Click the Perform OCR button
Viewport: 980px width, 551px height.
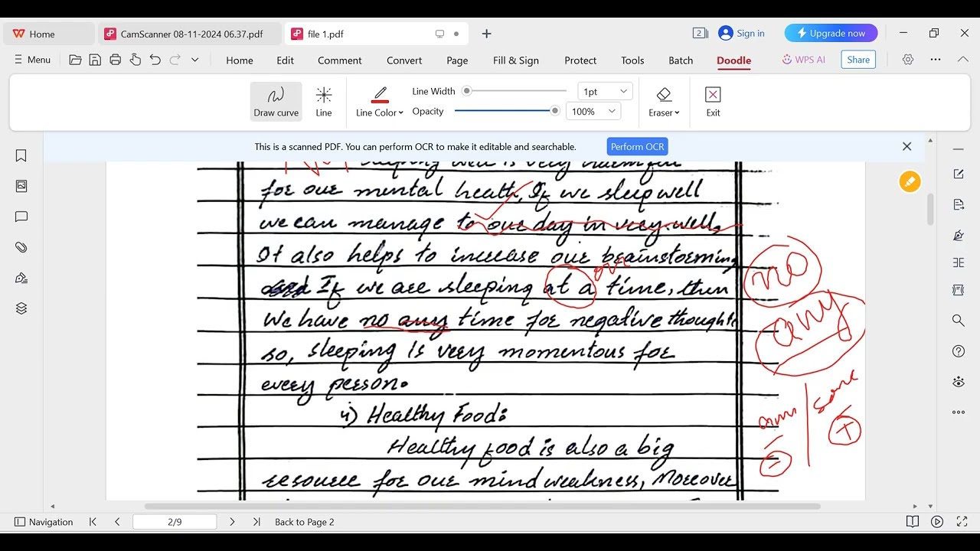(x=637, y=146)
